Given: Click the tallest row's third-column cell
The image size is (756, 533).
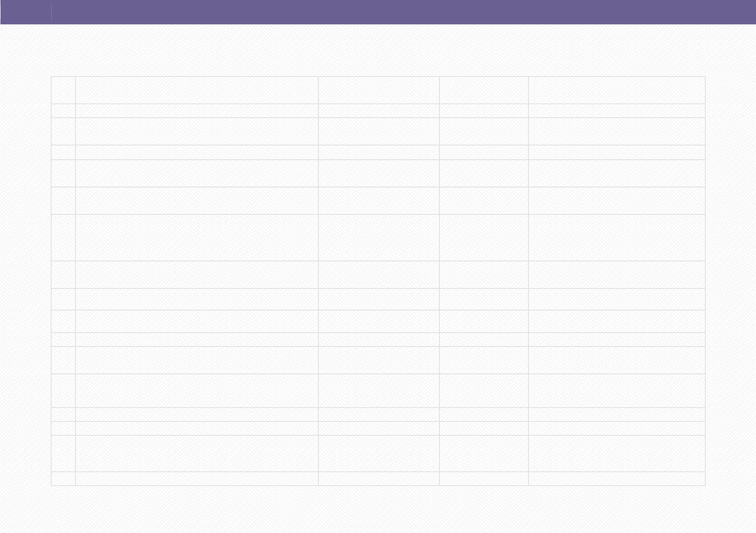Looking at the screenshot, I should pyautogui.click(x=379, y=237).
